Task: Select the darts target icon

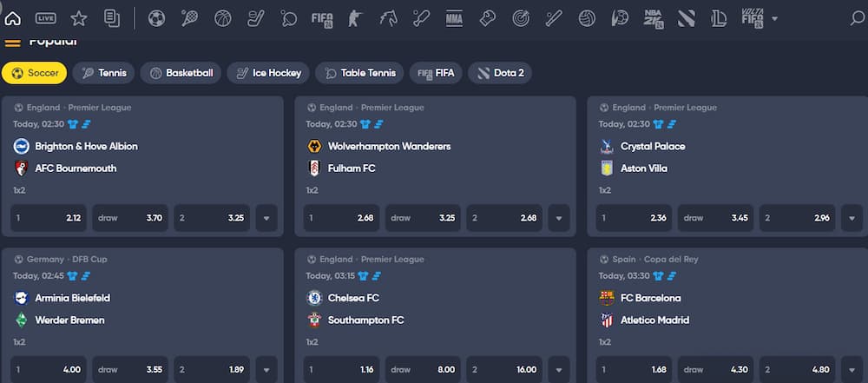Action: (520, 18)
